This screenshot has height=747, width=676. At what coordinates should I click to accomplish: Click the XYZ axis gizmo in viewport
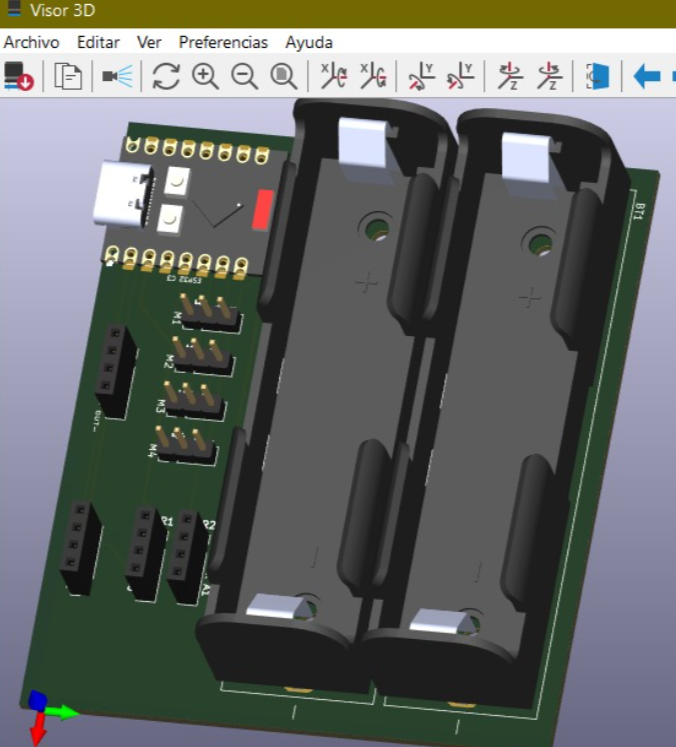tap(48, 717)
